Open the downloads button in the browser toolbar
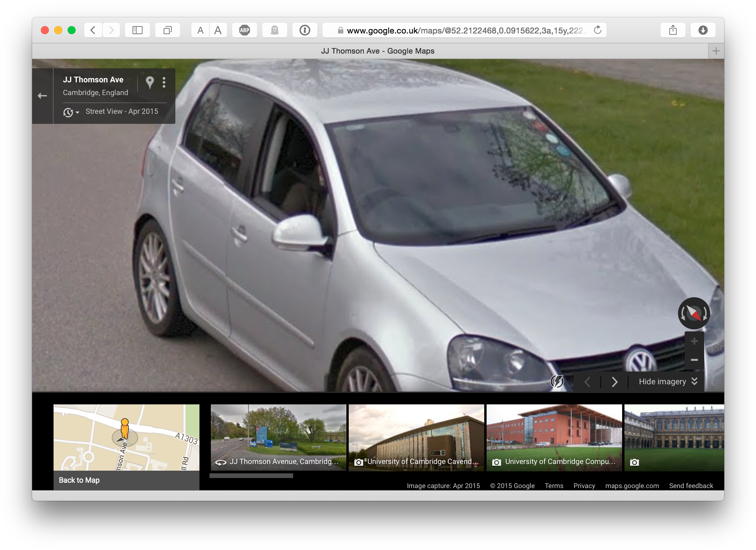The width and height of the screenshot is (756, 550). [x=703, y=30]
